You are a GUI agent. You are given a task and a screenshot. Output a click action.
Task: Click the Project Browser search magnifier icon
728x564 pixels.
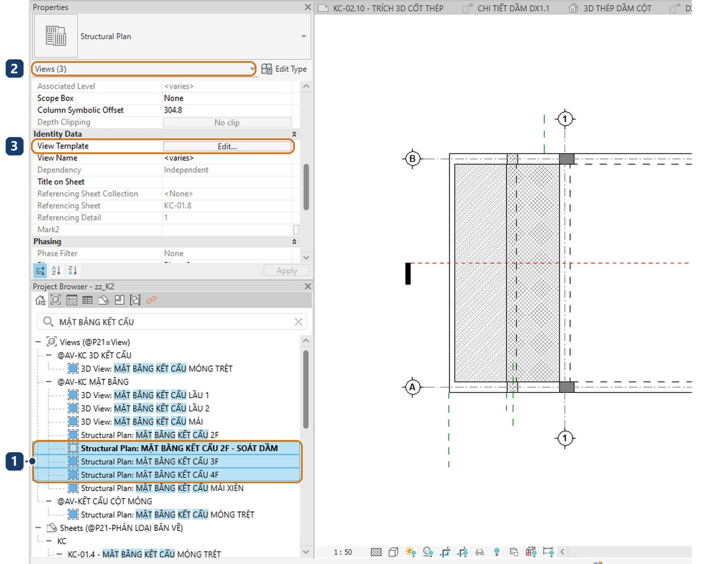48,322
